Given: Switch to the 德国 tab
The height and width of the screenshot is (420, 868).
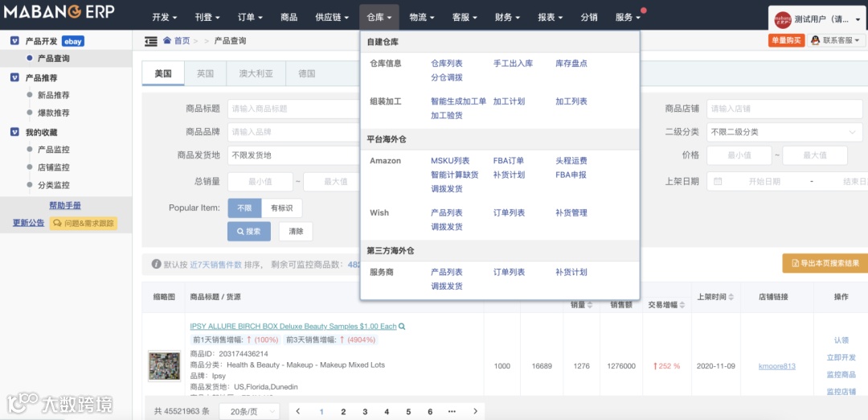Looking at the screenshot, I should [x=307, y=73].
